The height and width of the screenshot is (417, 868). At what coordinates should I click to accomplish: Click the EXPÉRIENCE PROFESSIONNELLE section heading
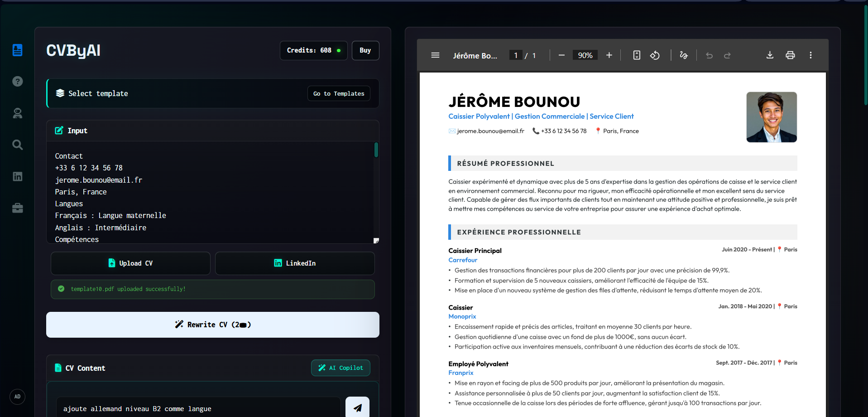pos(519,232)
